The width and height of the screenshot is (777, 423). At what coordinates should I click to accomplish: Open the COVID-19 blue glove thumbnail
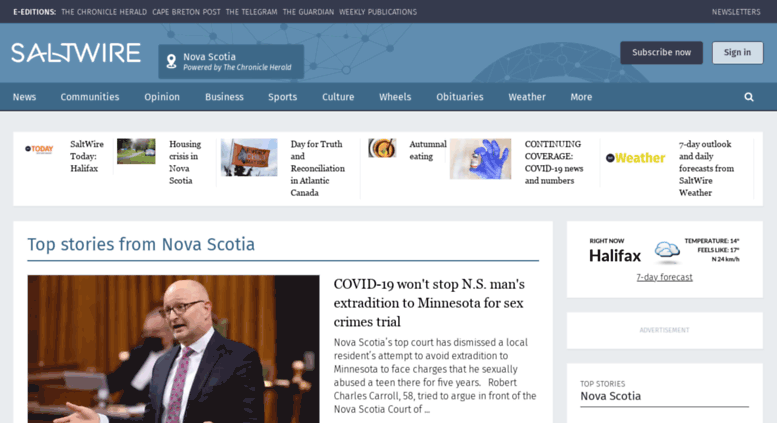click(480, 159)
